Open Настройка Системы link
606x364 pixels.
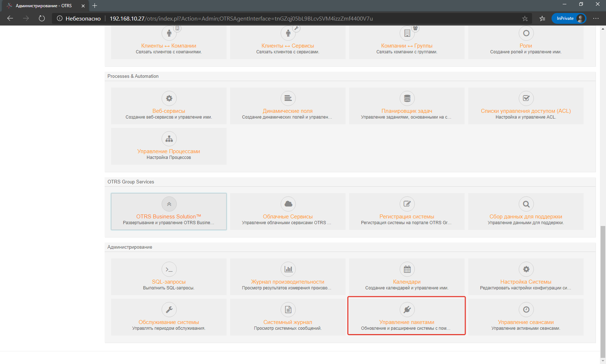pyautogui.click(x=526, y=282)
